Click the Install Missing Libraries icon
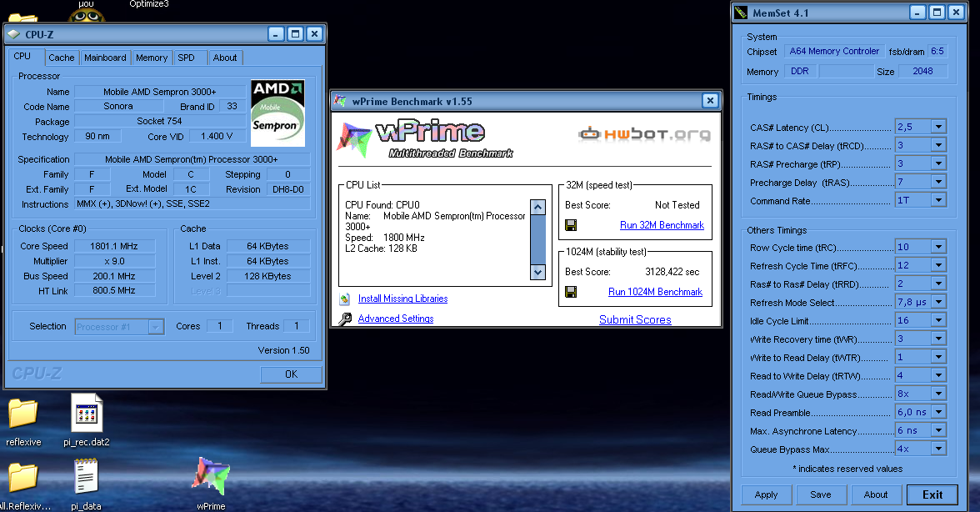The height and width of the screenshot is (512, 980). click(x=345, y=299)
